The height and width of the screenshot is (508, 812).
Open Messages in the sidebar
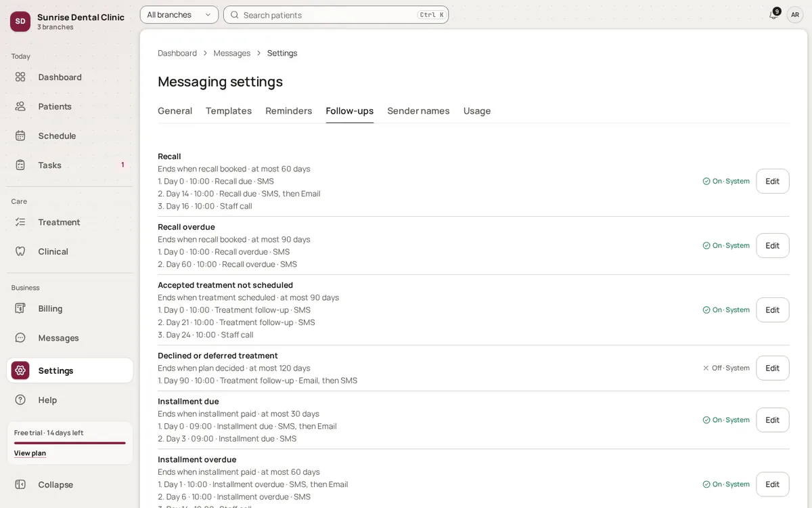point(70,337)
